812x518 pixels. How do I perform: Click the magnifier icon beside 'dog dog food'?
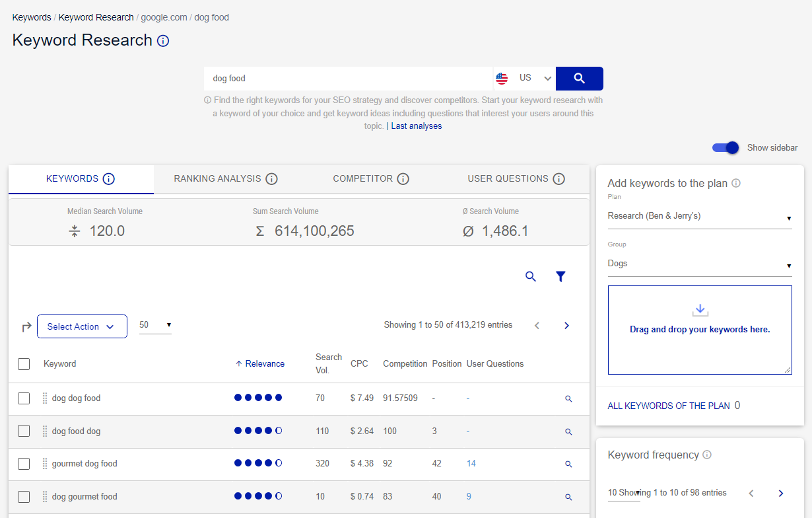(568, 398)
